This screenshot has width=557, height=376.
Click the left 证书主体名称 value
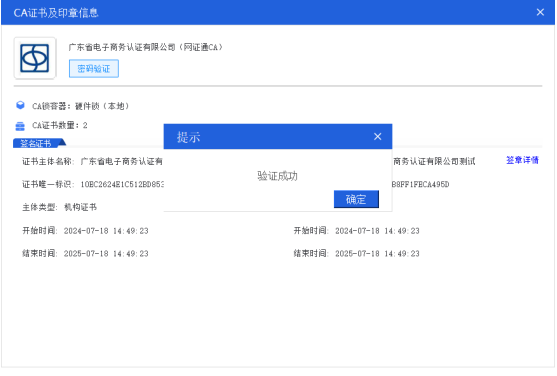tap(121, 161)
